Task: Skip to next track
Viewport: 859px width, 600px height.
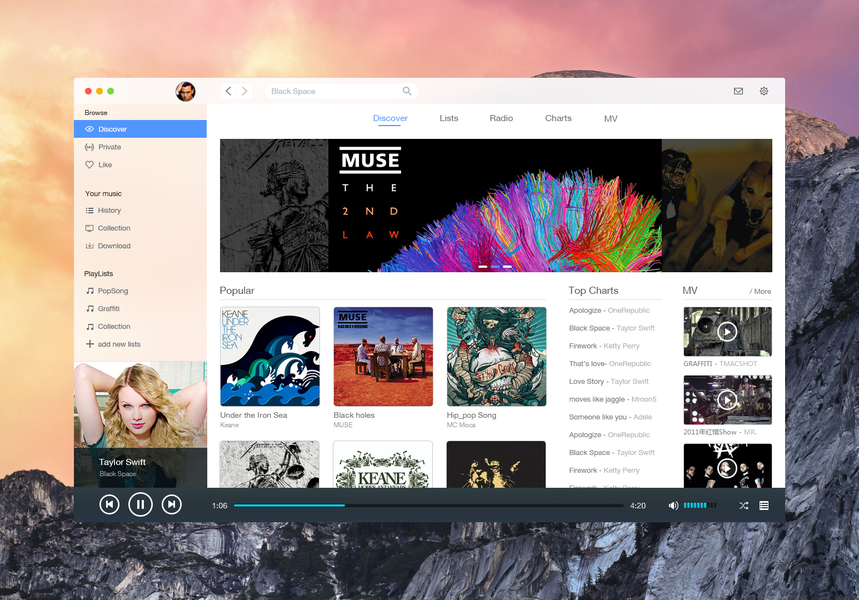Action: pyautogui.click(x=171, y=505)
